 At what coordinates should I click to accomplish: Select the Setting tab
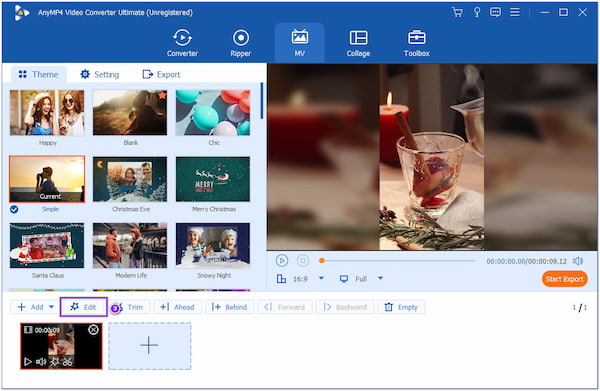(x=99, y=74)
